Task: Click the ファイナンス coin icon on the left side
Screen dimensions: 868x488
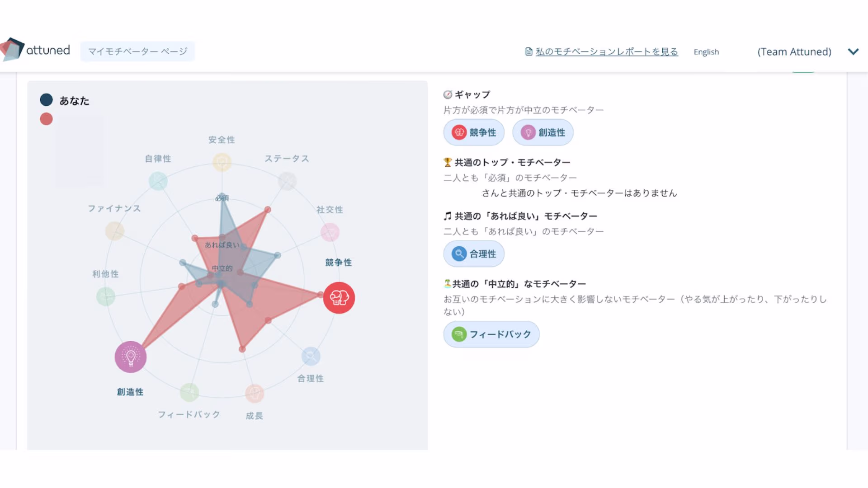Action: [115, 231]
